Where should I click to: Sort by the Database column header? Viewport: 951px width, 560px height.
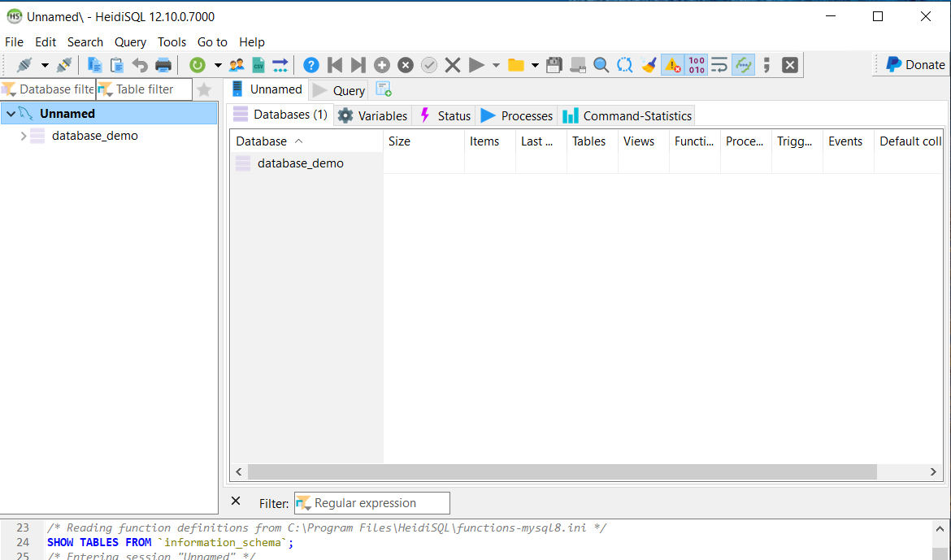pos(262,141)
